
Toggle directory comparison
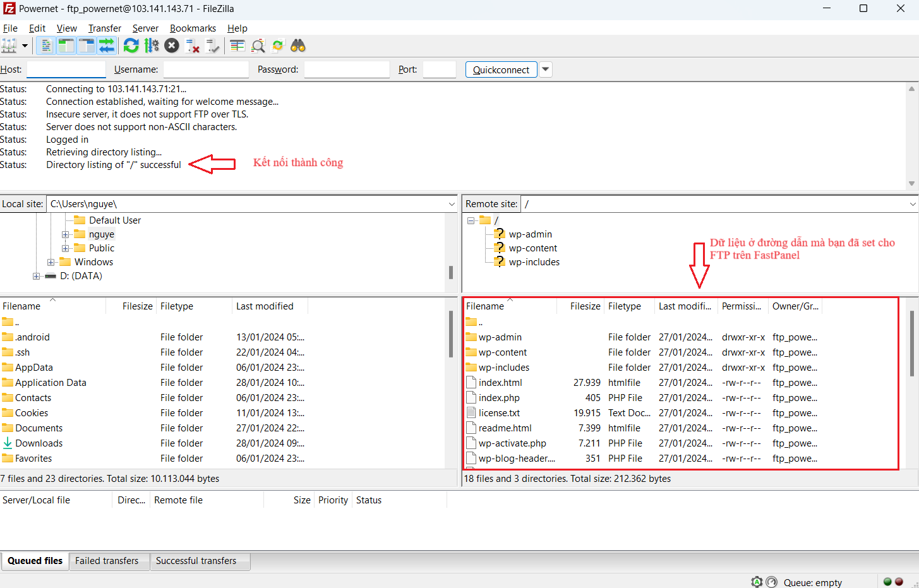click(x=258, y=45)
